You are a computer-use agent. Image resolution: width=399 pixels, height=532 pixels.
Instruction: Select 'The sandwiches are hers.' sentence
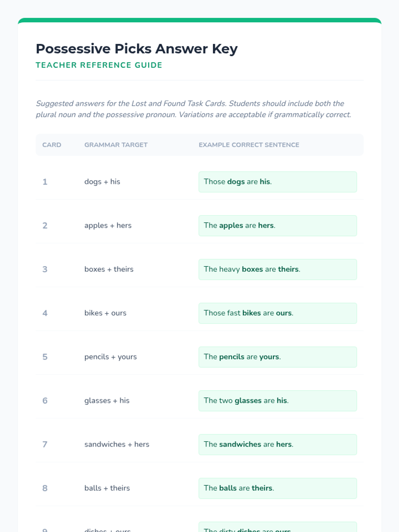pos(277,445)
